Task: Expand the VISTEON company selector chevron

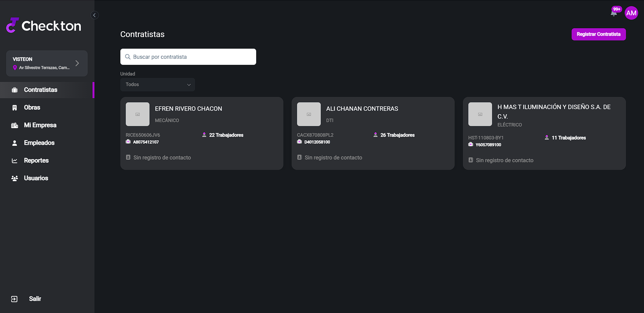Action: [x=77, y=63]
